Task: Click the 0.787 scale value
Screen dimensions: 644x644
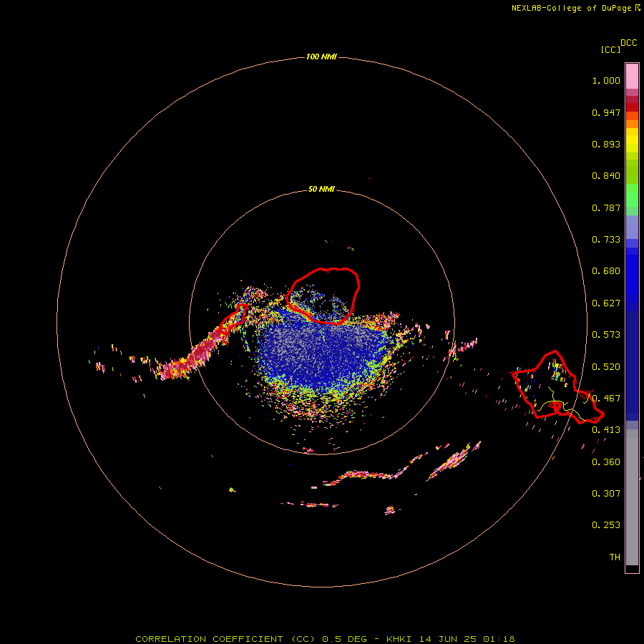Action: click(x=606, y=208)
